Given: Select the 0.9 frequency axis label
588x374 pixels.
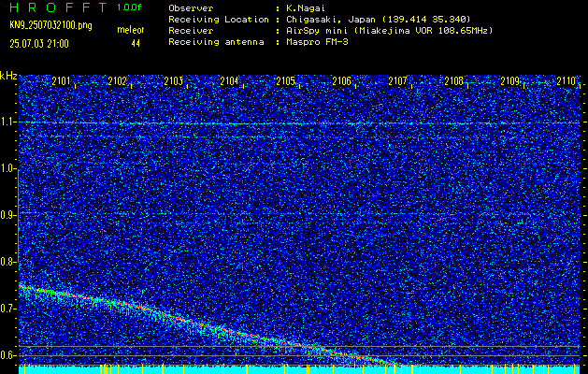Looking at the screenshot, I should click(8, 215).
